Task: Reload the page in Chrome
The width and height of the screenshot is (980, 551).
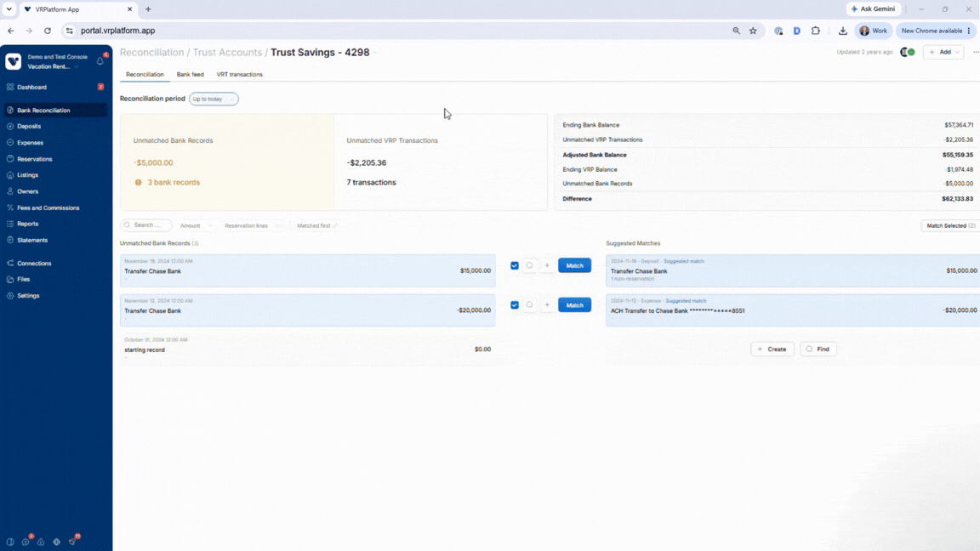Action: point(48,31)
